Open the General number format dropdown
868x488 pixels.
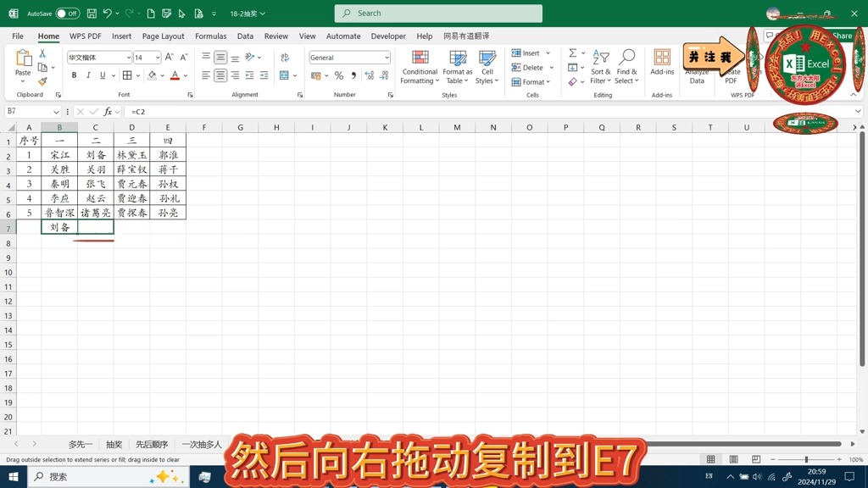tap(387, 57)
